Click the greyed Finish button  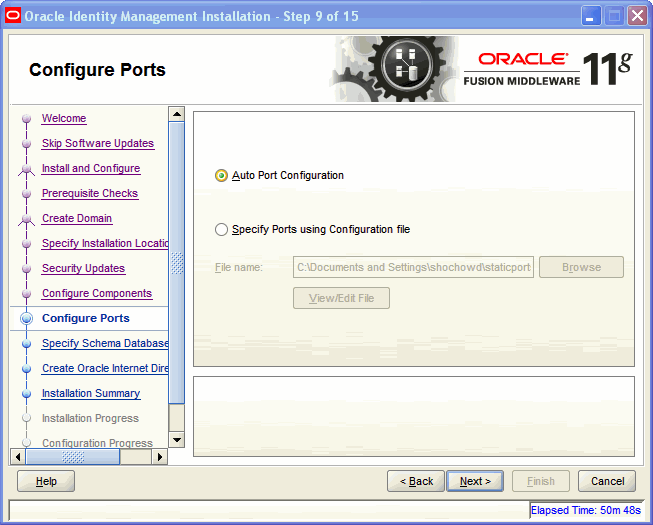pyautogui.click(x=541, y=481)
